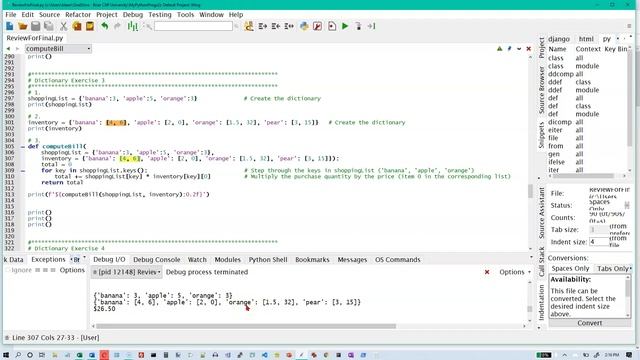Viewport: 640px width, 360px height.
Task: Click the editor vertical scrollbar thumb
Action: [530, 191]
